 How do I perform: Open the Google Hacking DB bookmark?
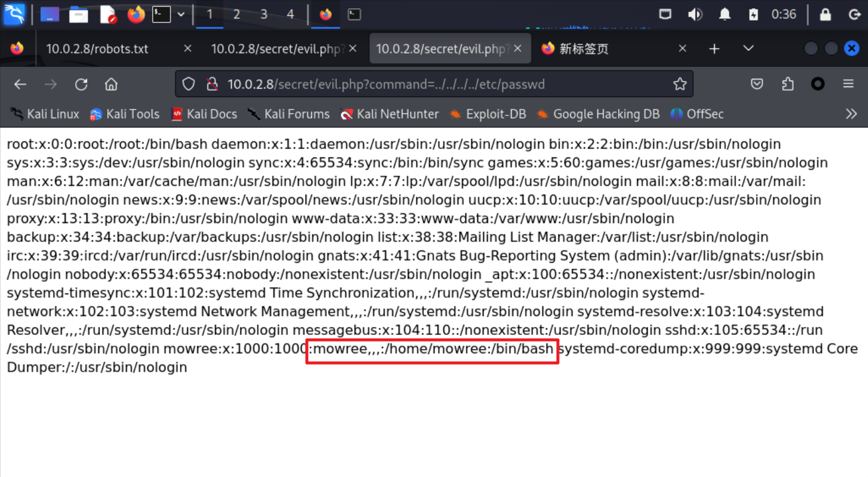click(598, 114)
